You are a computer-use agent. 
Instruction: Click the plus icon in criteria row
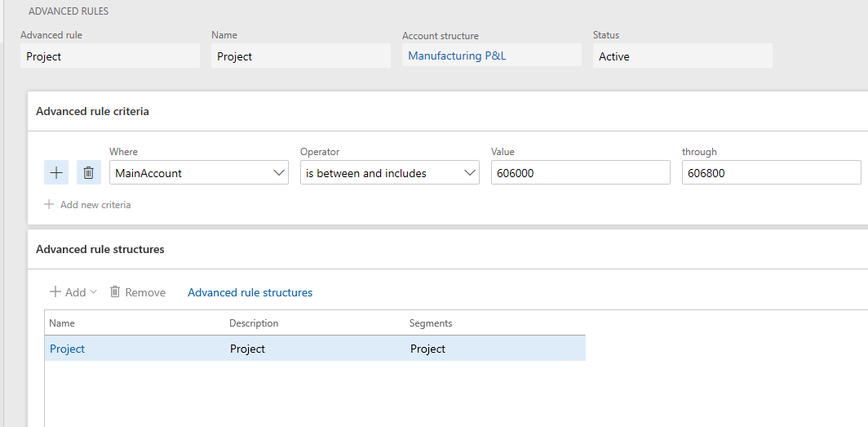pyautogui.click(x=56, y=172)
